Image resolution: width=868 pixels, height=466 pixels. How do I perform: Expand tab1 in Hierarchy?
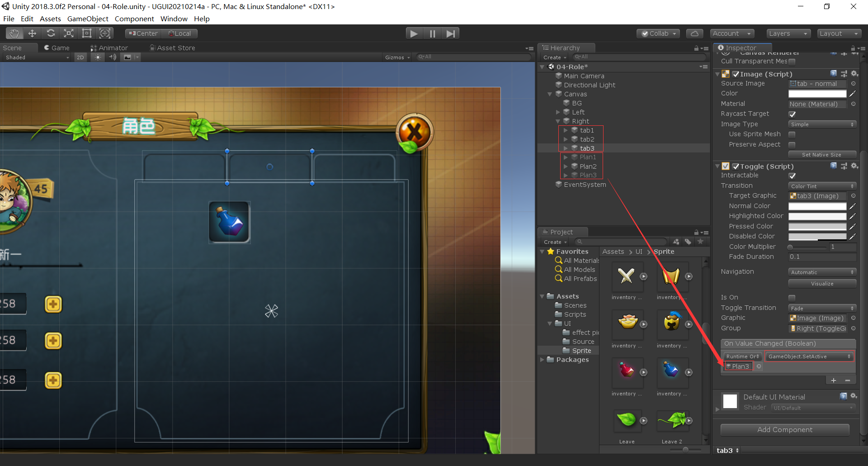pos(565,130)
